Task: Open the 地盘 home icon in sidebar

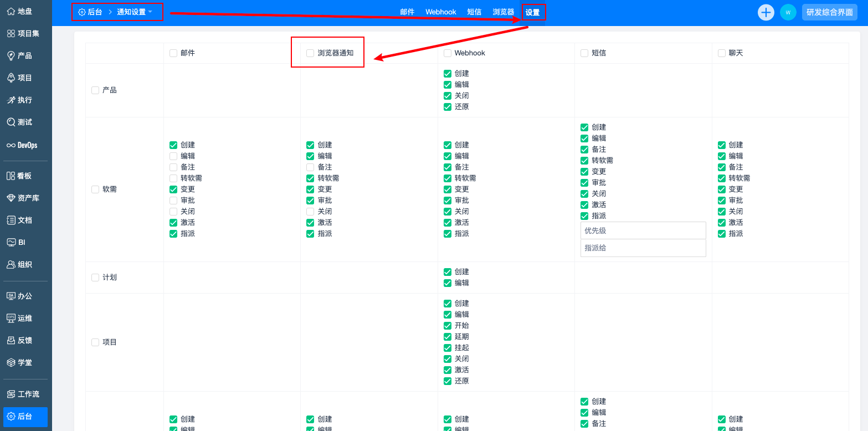Action: [x=11, y=11]
